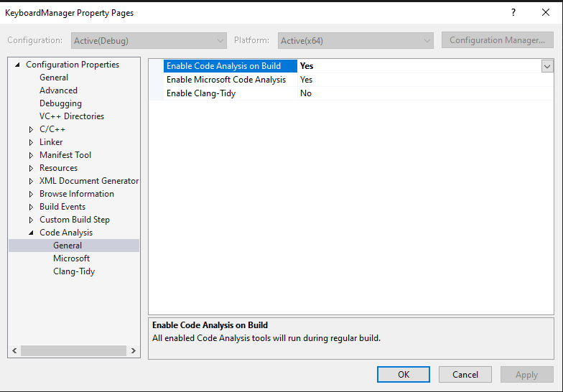Viewport: 563px width, 392px height.
Task: Click the tree scrollbar right arrow
Action: pos(134,350)
